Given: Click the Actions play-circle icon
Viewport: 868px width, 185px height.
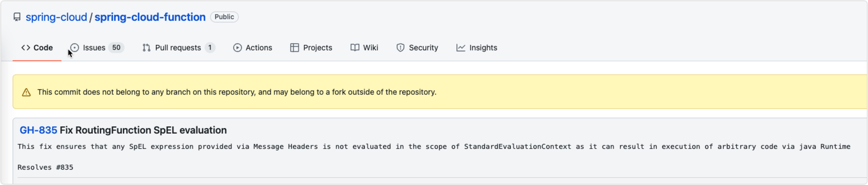Looking at the screenshot, I should click(x=237, y=48).
